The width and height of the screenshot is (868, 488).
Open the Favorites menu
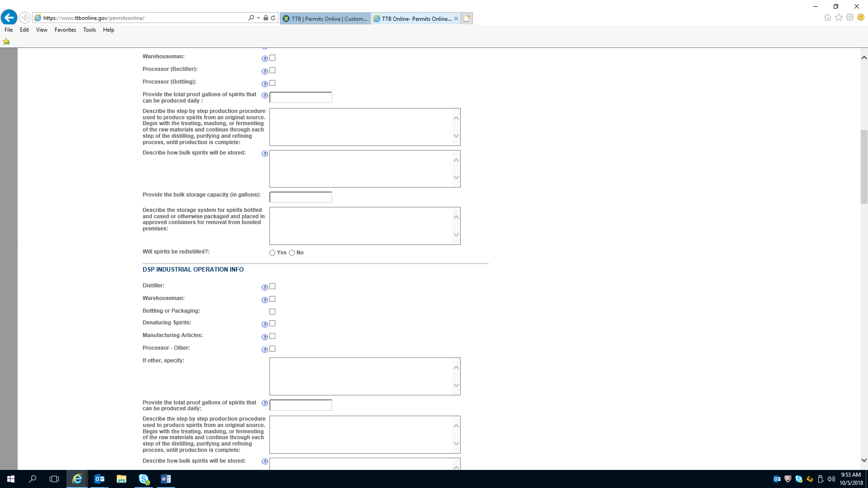coord(65,30)
